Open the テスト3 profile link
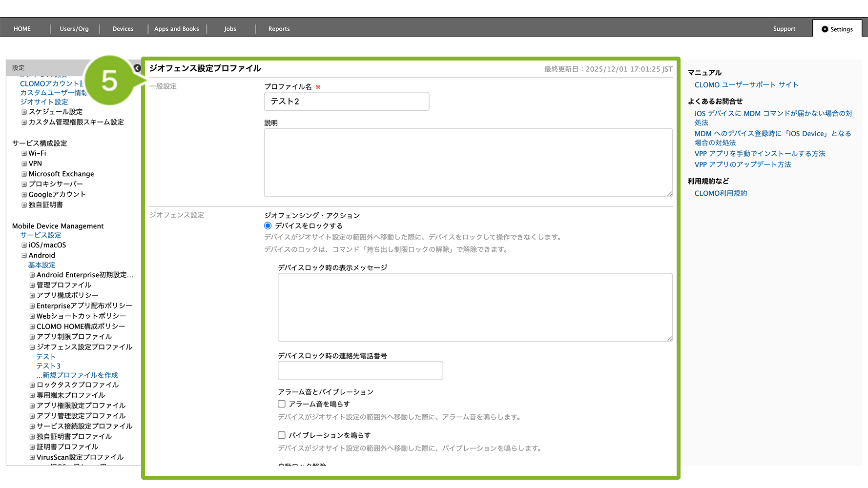Viewport: 868px width, 488px height. tap(48, 366)
